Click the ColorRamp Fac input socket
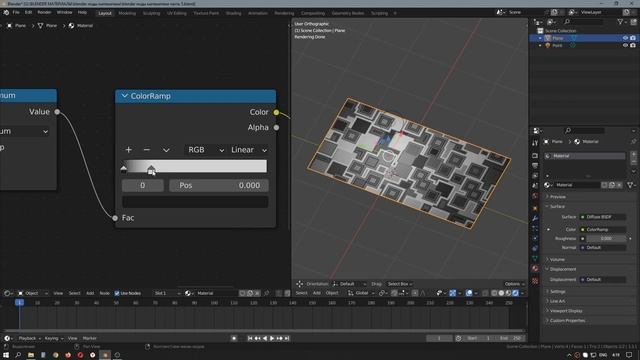 pyautogui.click(x=115, y=218)
